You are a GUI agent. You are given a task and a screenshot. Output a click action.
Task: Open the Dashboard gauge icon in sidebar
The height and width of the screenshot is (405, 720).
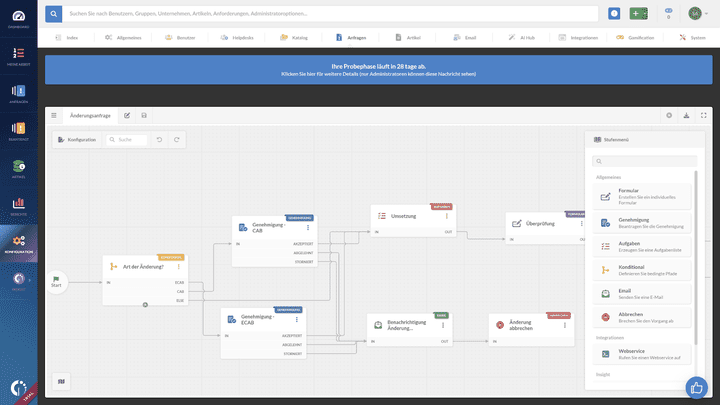18,19
